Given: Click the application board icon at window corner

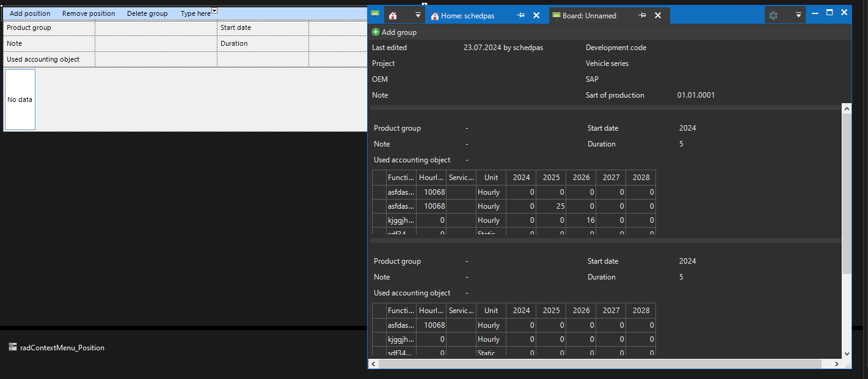Looking at the screenshot, I should (375, 13).
